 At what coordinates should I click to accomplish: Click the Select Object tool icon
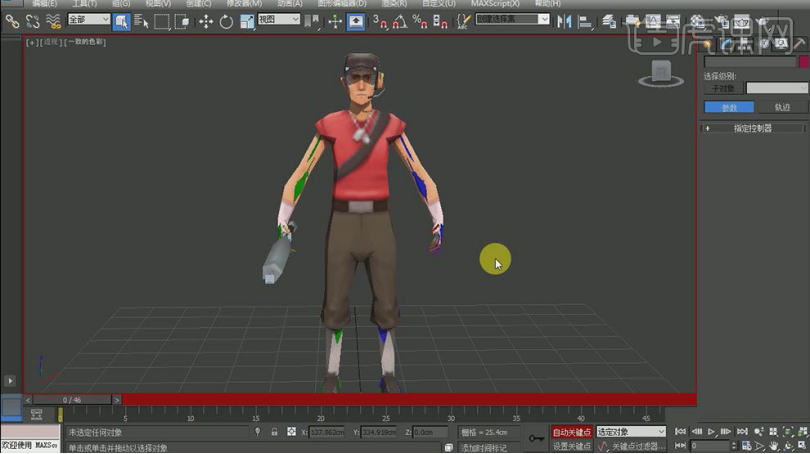pos(121,21)
